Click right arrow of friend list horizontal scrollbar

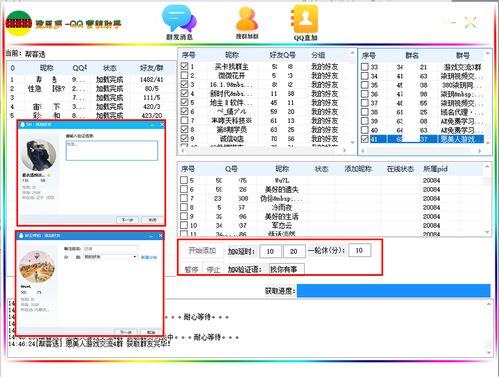344,151
